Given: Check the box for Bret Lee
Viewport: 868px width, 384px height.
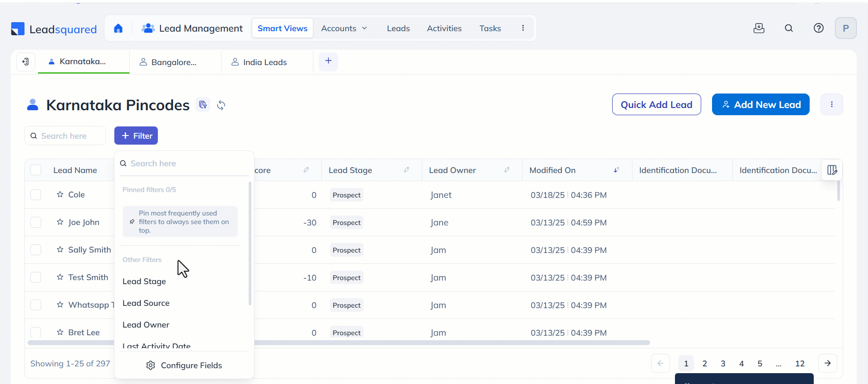Looking at the screenshot, I should (x=36, y=332).
